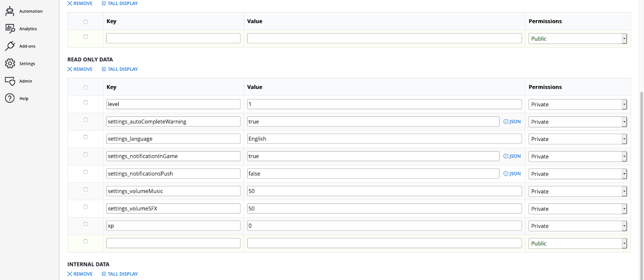644x280 pixels.
Task: Check the checkbox for the level row
Action: [85, 102]
